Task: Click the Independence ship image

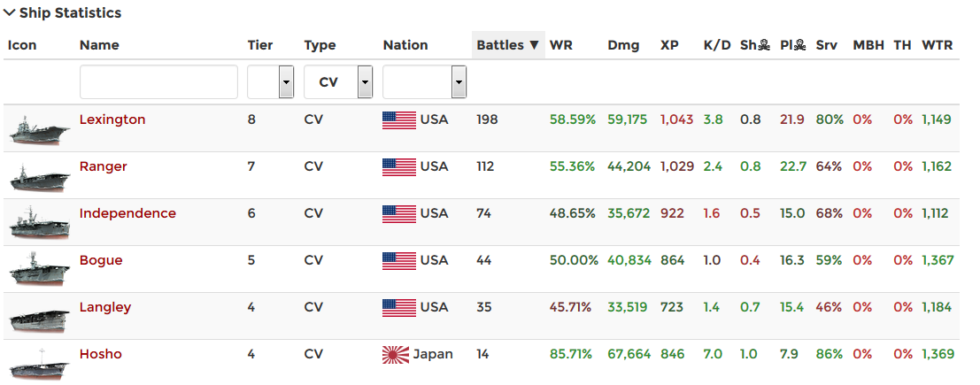Action: (x=39, y=223)
